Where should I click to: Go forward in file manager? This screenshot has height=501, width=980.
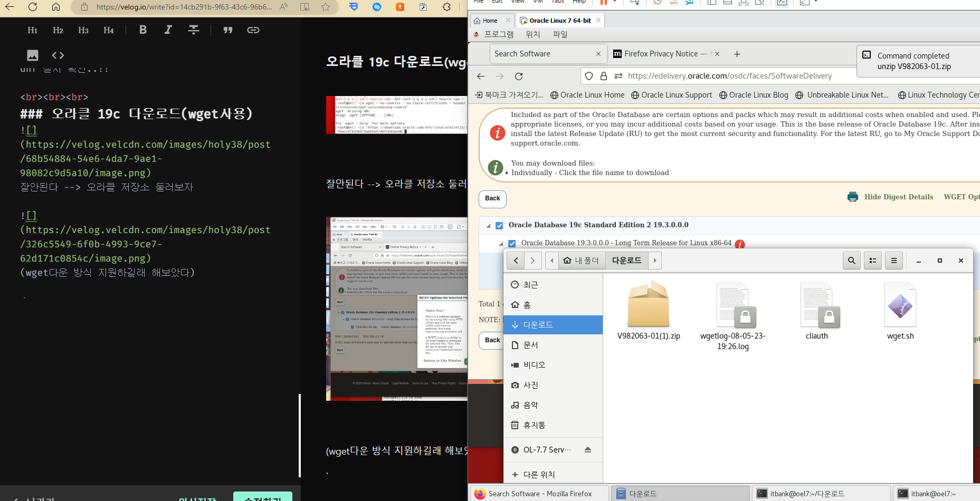[x=533, y=261]
